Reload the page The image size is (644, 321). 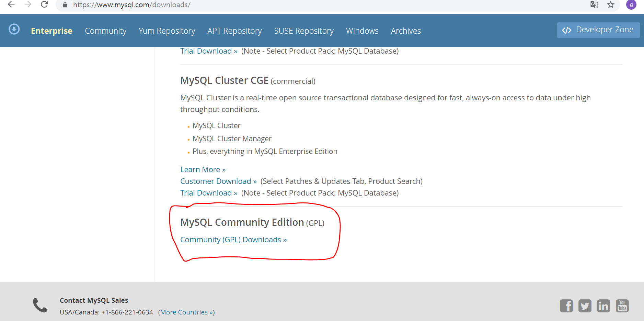(x=44, y=4)
